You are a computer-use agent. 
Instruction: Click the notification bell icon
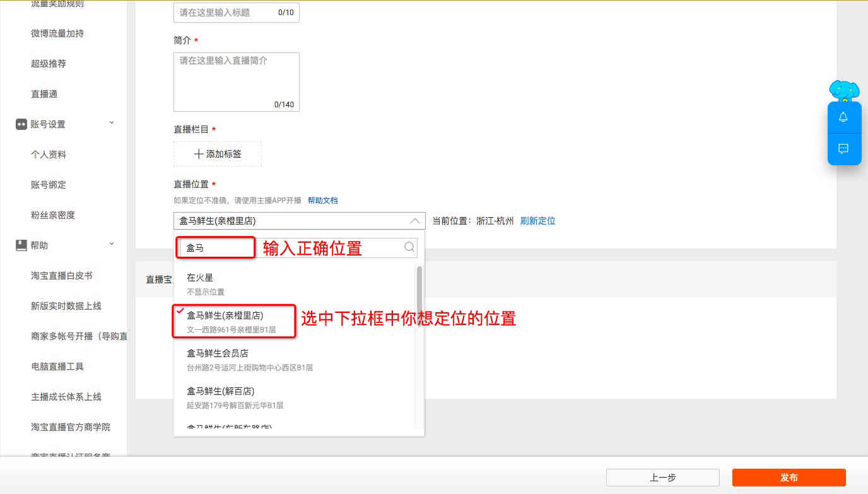[843, 117]
